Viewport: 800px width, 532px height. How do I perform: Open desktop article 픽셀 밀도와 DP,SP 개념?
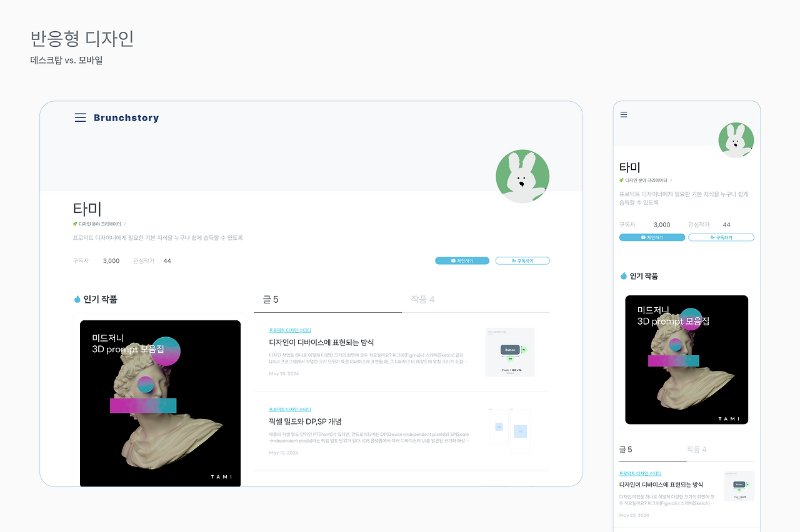point(305,421)
